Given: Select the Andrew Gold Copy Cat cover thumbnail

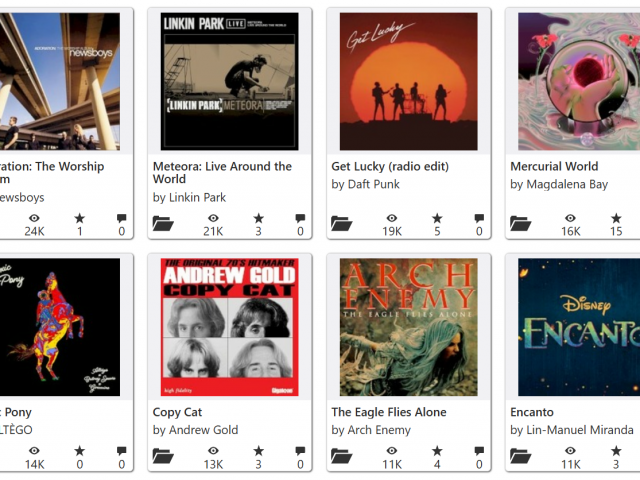Looking at the screenshot, I should pyautogui.click(x=229, y=327).
